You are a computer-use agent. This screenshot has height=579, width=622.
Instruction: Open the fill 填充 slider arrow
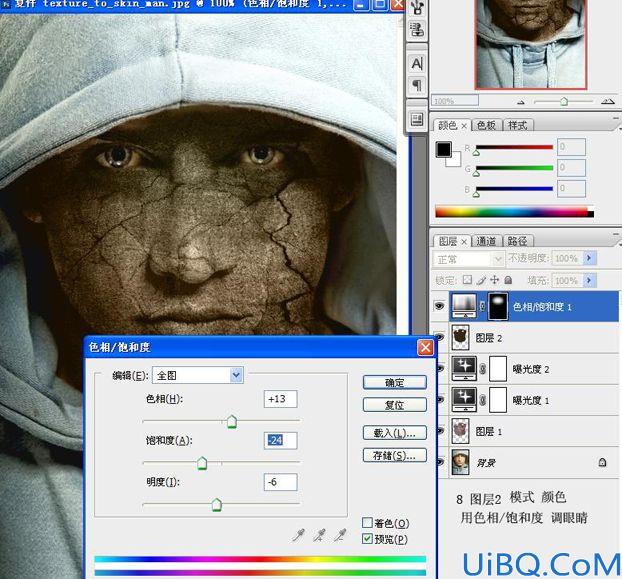coord(589,280)
